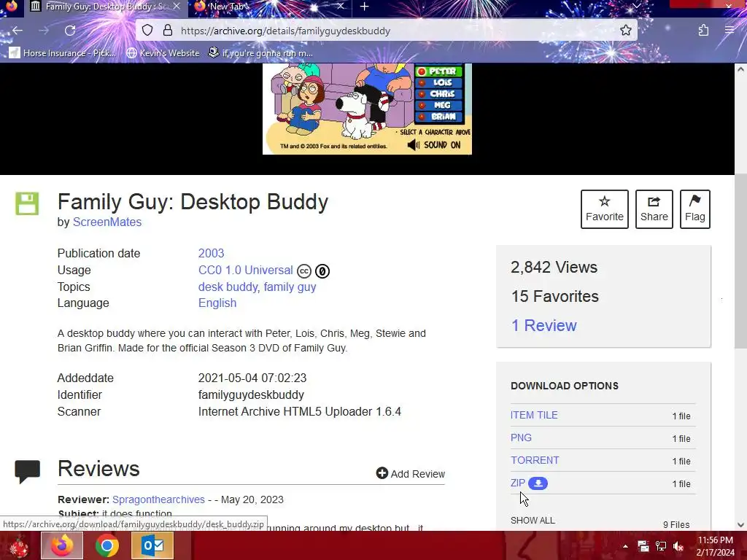Click the Reviews speech bubble icon
747x560 pixels.
pos(27,472)
